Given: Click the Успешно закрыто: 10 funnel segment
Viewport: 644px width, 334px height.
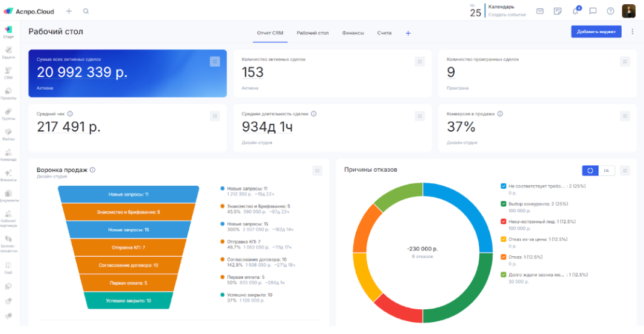Looking at the screenshot, I should (x=128, y=301).
